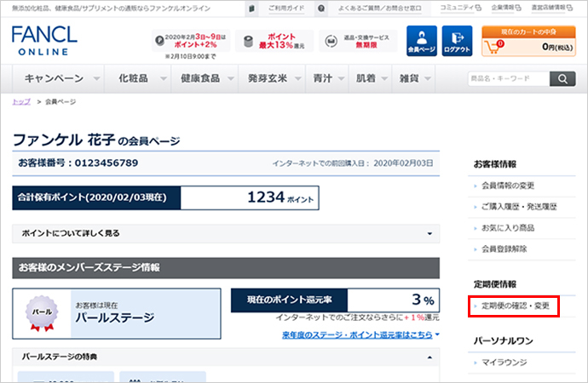The image size is (588, 383).
Task: Open the ご利用ガイド guide icon link
Action: (x=252, y=8)
